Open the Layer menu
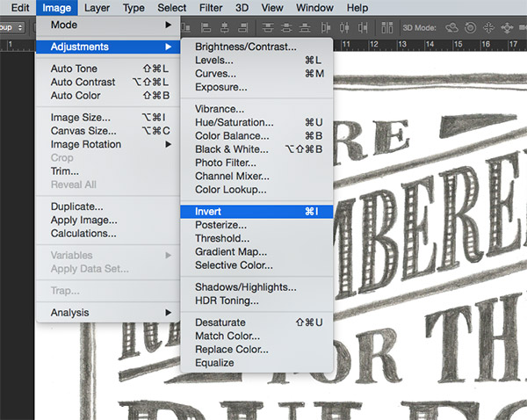Image resolution: width=527 pixels, height=420 pixels. (x=97, y=8)
